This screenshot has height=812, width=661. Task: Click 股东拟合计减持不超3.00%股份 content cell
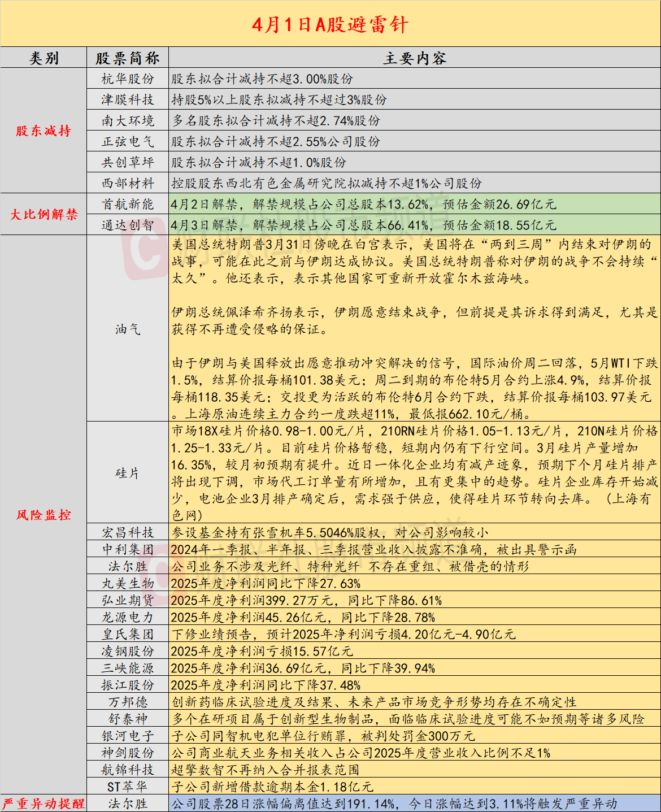pyautogui.click(x=415, y=79)
